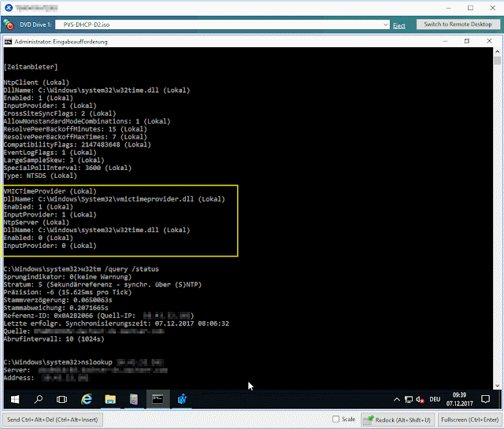Click Redock button
The image size is (504, 429).
[x=398, y=420]
